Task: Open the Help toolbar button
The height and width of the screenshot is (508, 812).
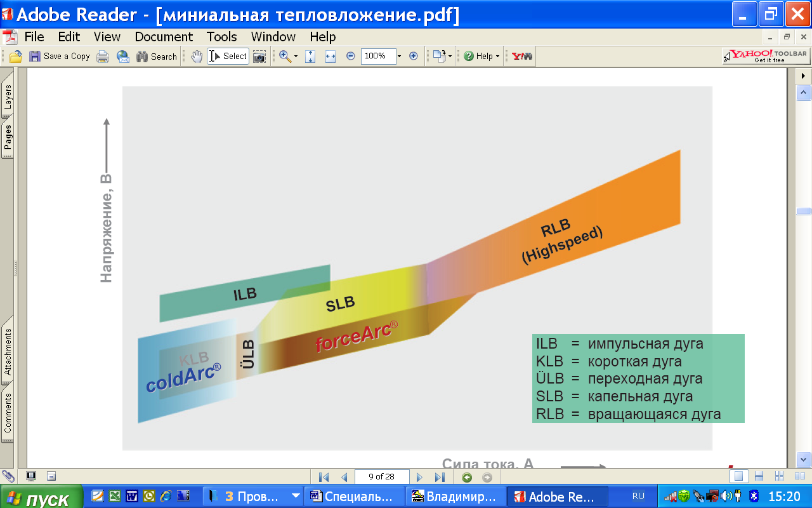Action: point(478,57)
